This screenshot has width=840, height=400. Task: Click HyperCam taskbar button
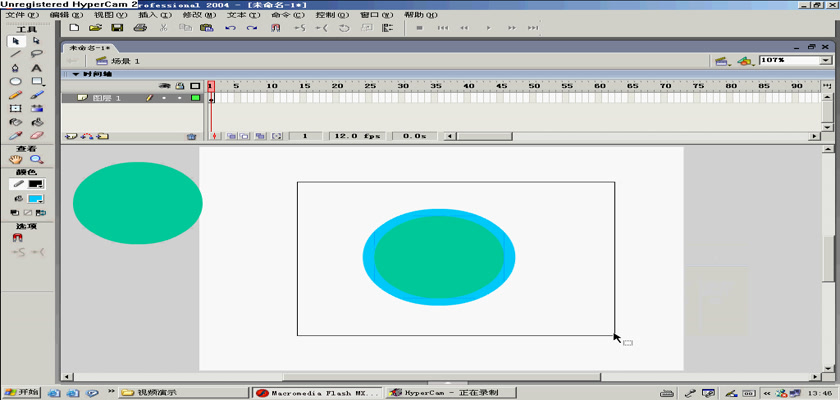451,393
